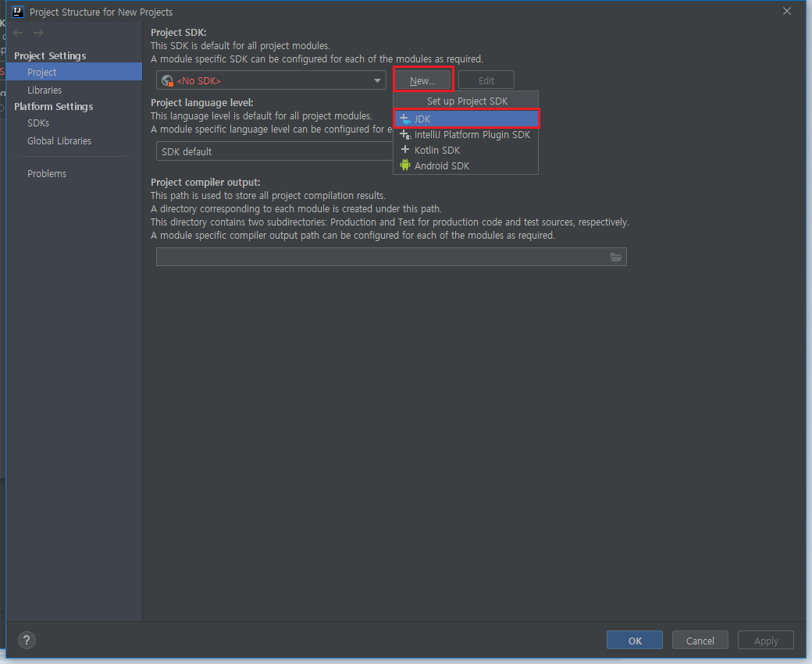The image size is (812, 664).
Task: Click the Project compiler output label
Action: tap(205, 182)
